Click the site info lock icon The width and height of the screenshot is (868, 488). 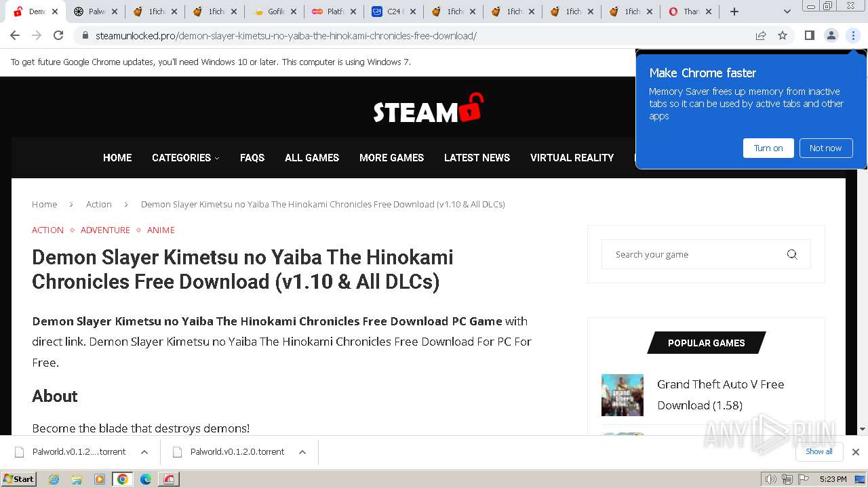click(x=85, y=35)
